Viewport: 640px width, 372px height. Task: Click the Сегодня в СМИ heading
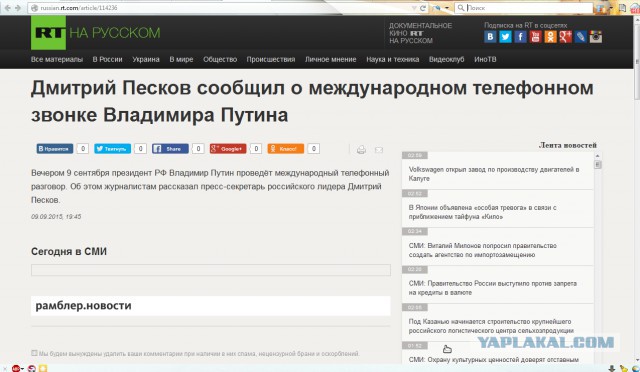tap(69, 252)
